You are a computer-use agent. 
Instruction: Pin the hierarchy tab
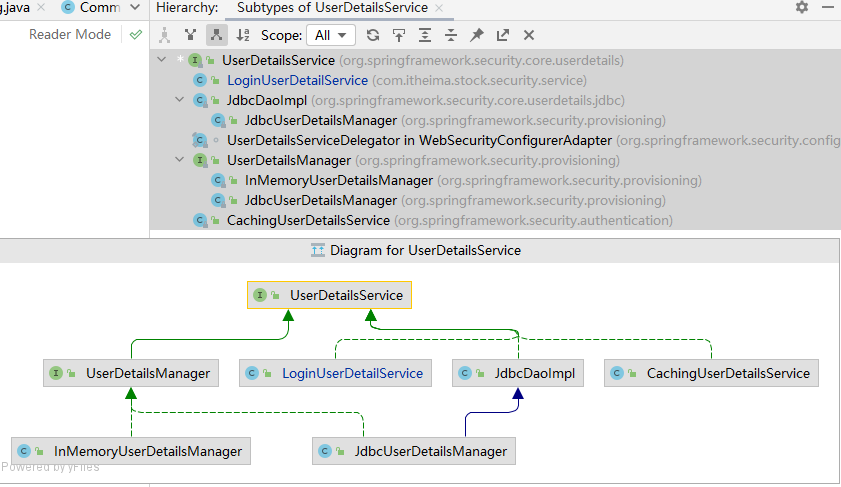(x=477, y=35)
